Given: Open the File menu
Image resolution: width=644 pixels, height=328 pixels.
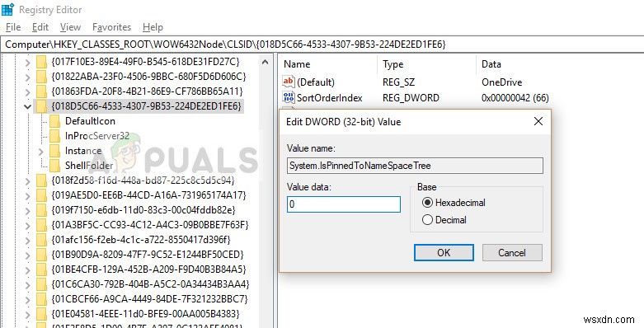Looking at the screenshot, I should pyautogui.click(x=13, y=27).
